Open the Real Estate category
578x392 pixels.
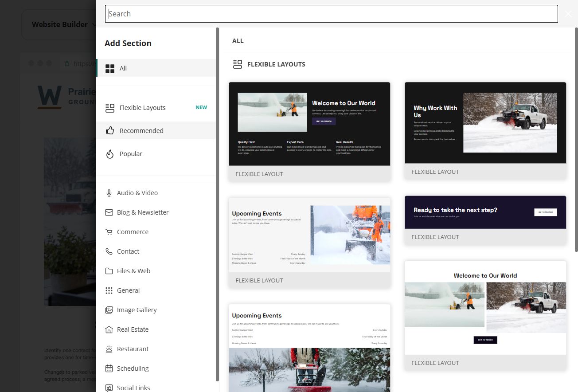click(156, 329)
